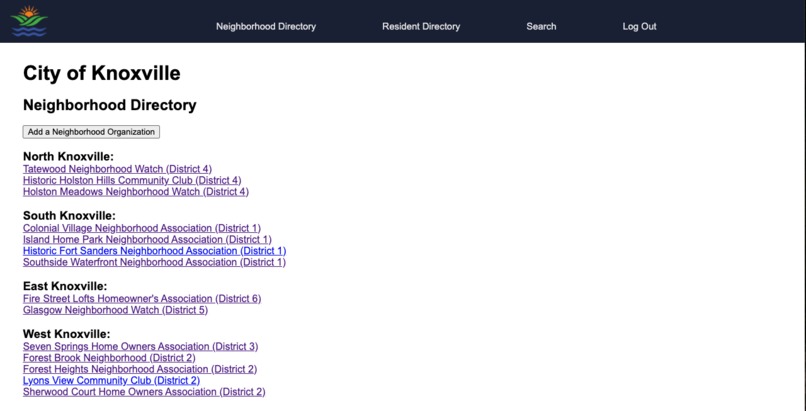Screen dimensions: 806x411
Task: Open Island Home Park Neighborhood Association link
Action: 147,239
